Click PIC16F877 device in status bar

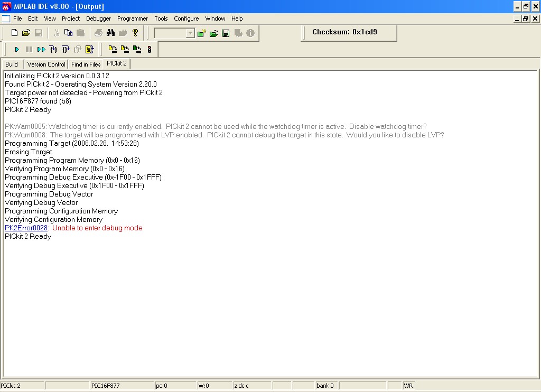(122, 386)
